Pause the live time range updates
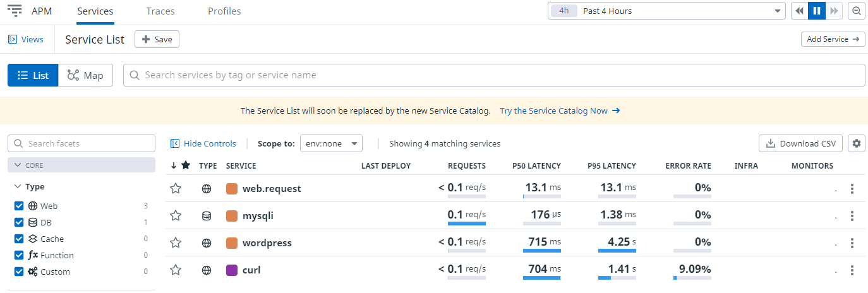Screen dimensions: 868x293 (x=817, y=11)
